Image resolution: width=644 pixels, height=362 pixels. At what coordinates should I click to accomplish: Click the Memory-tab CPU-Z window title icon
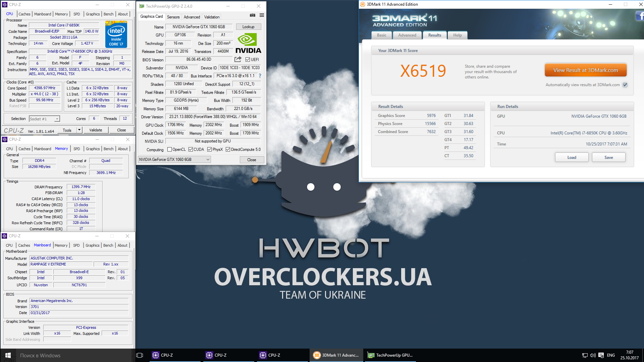pyautogui.click(x=5, y=139)
